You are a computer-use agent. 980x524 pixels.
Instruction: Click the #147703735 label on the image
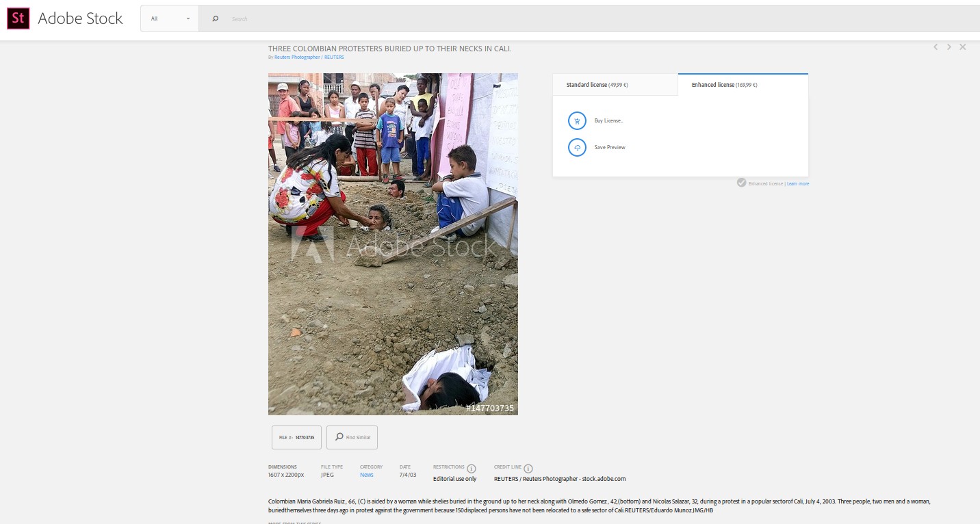tap(490, 408)
